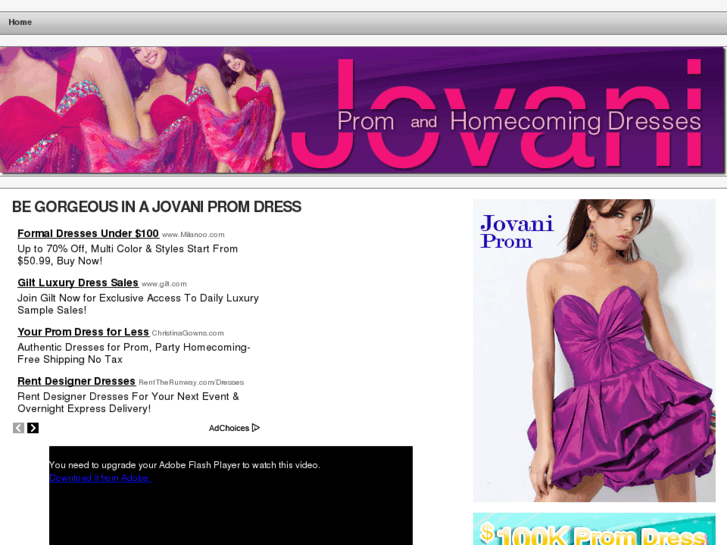
Task: Click the Download it from Adobe link
Action: tap(100, 478)
